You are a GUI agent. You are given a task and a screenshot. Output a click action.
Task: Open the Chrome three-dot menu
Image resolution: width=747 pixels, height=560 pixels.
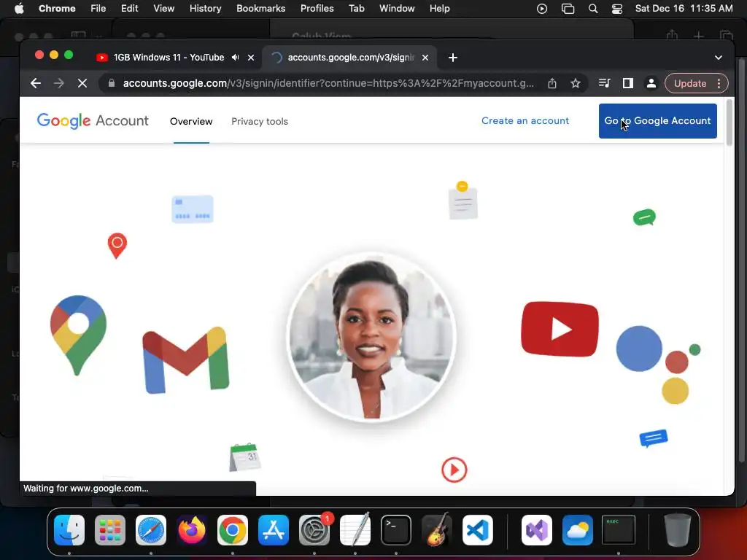719,83
